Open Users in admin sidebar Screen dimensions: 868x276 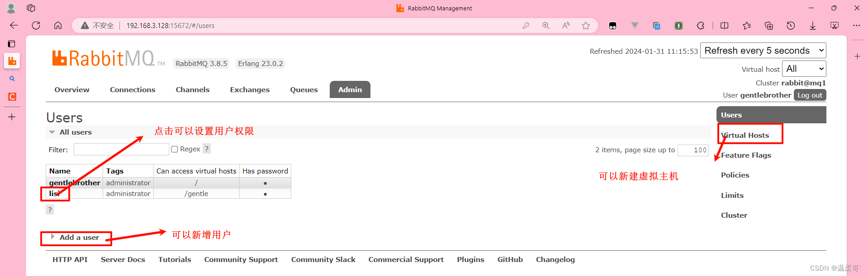pyautogui.click(x=771, y=115)
